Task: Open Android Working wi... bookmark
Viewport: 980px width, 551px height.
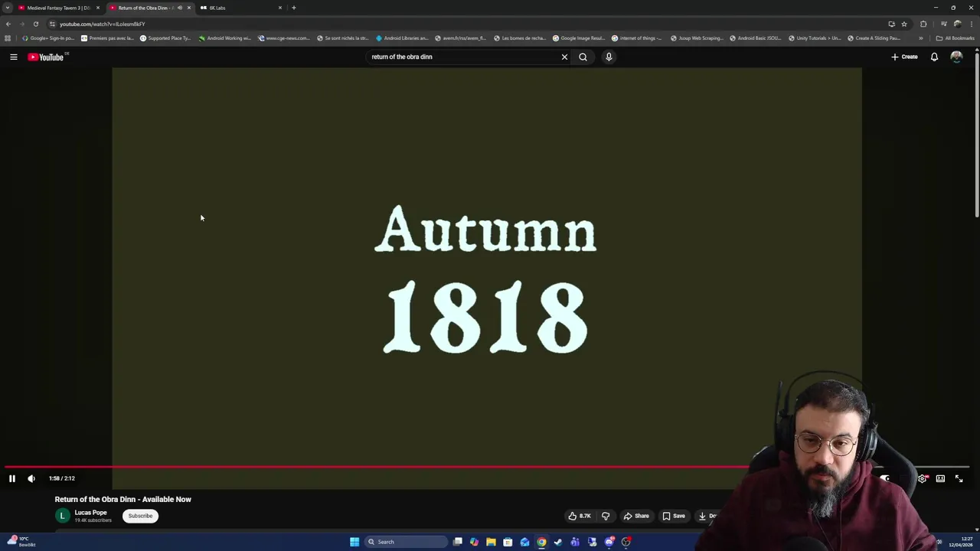Action: point(225,38)
